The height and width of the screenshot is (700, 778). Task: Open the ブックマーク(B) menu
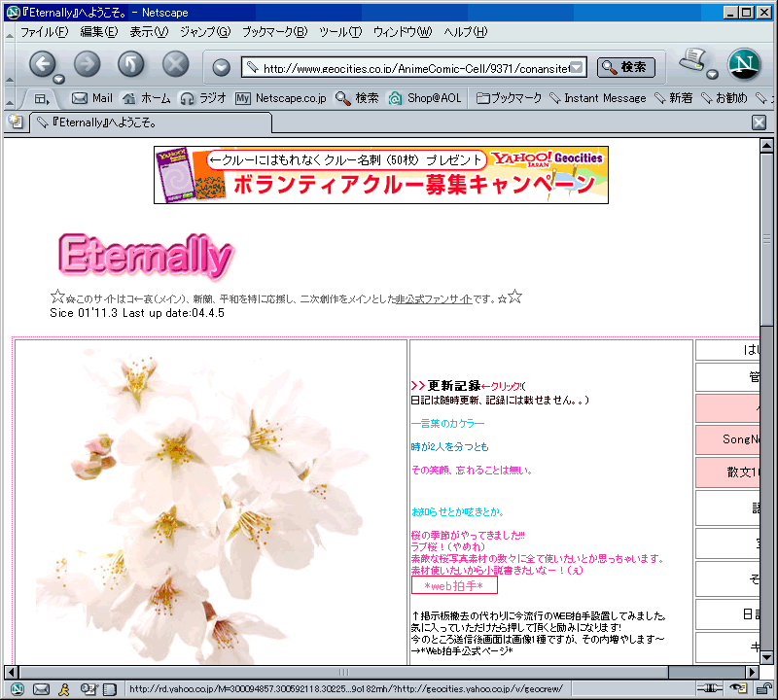pyautogui.click(x=275, y=32)
